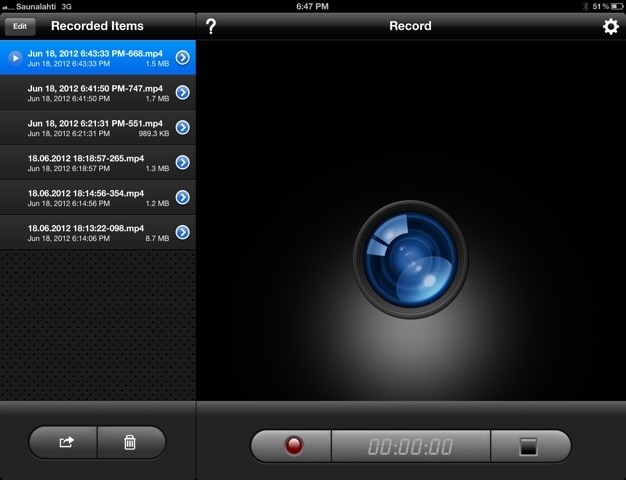Select recording Jun 18, 2012 6:21:31 PM-551.mp4
Viewport: 626px width, 480px height.
click(x=98, y=127)
